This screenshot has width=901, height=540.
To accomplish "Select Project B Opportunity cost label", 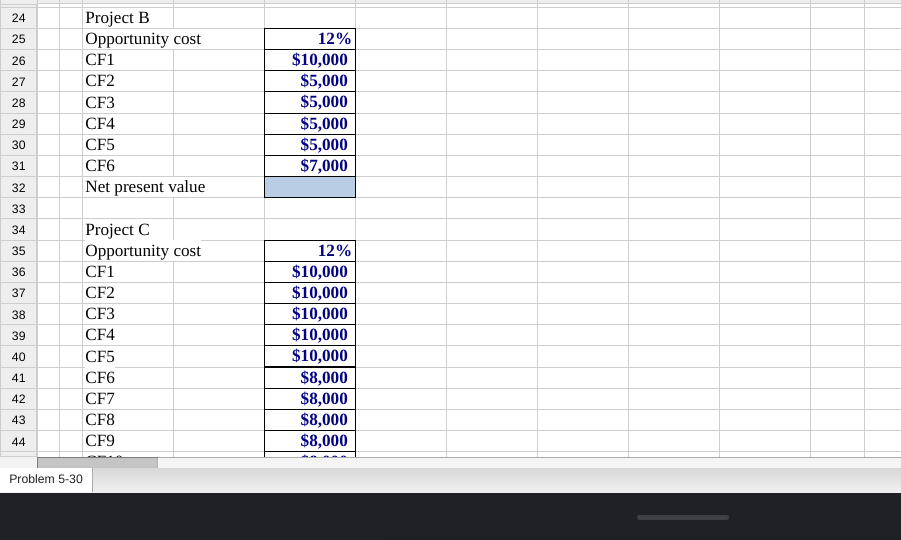I will coord(143,39).
